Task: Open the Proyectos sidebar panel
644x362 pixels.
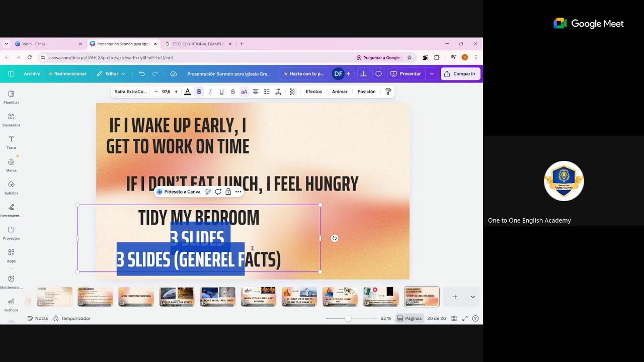Action: click(11, 233)
